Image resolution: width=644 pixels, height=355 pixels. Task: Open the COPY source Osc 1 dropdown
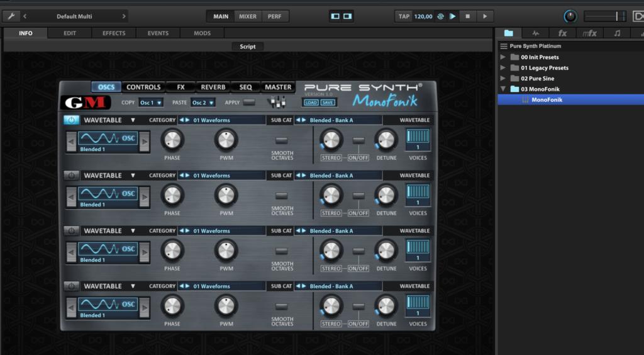(151, 103)
